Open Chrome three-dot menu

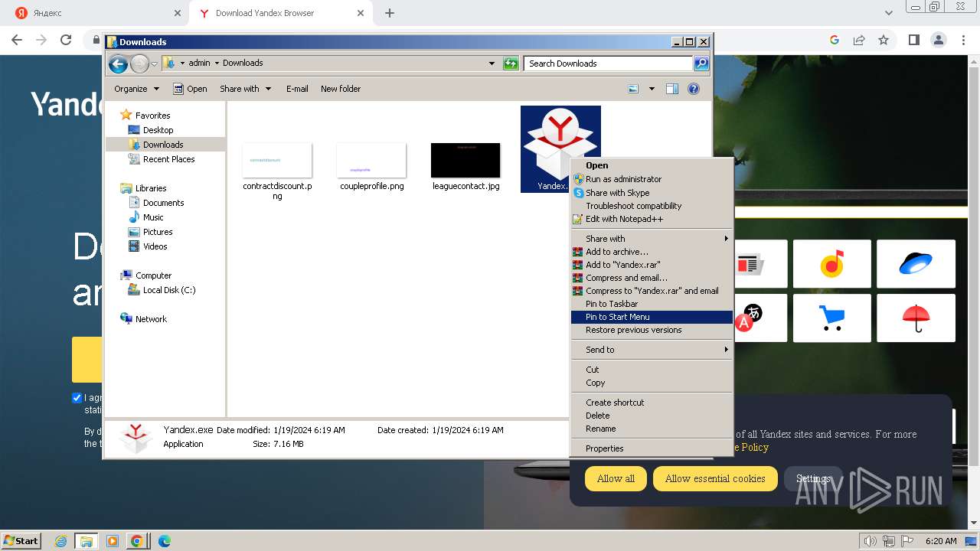963,40
